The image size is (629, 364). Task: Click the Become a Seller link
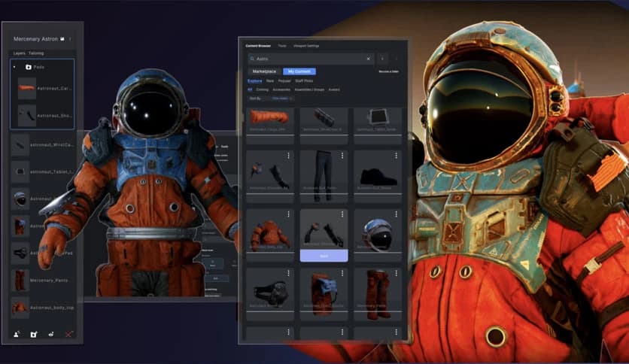[x=389, y=71]
